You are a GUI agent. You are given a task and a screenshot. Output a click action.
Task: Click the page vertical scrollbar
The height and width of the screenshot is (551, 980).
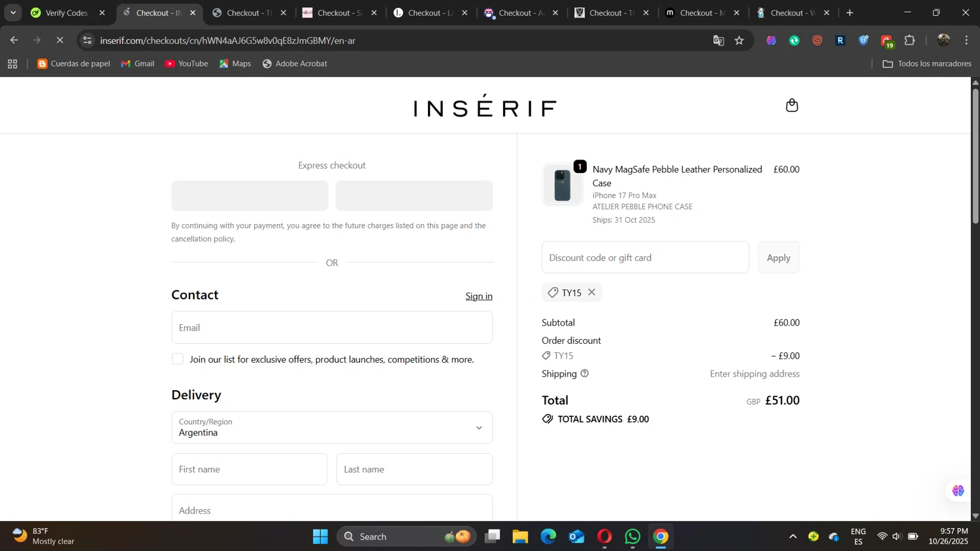(x=975, y=157)
